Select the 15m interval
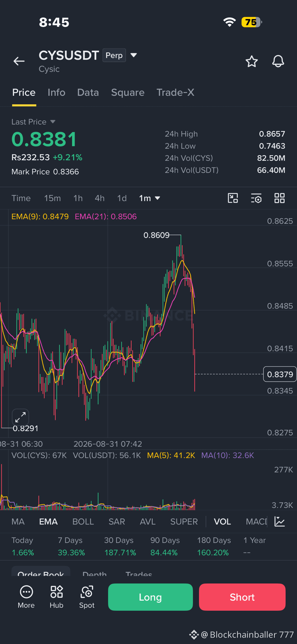Viewport: 297px width, 644px height. pos(52,198)
